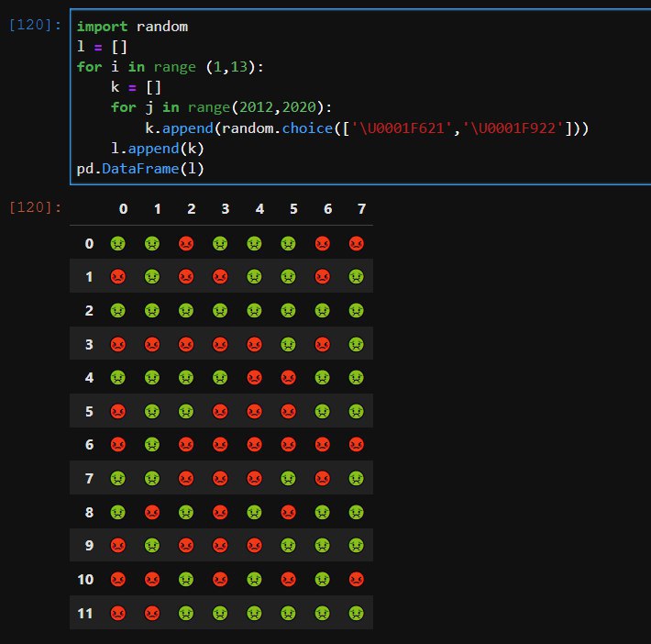Select the angry emoji at row 0, column 7
The image size is (651, 644).
click(357, 243)
